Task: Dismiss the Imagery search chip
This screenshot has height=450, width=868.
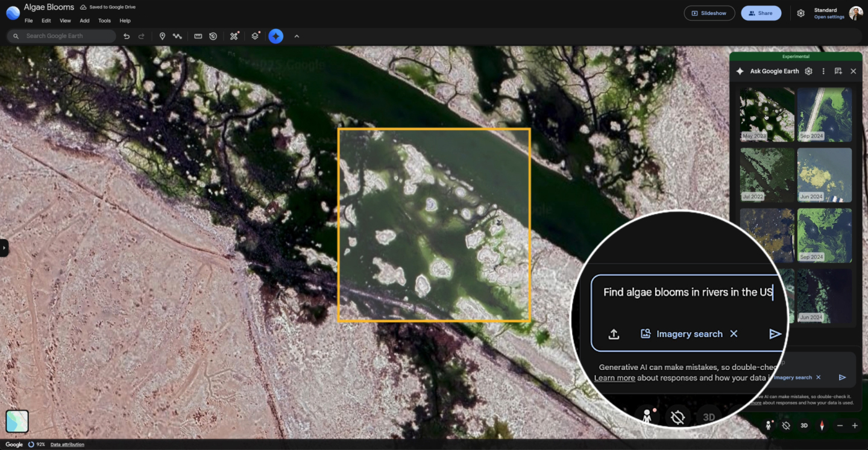Action: (x=734, y=334)
